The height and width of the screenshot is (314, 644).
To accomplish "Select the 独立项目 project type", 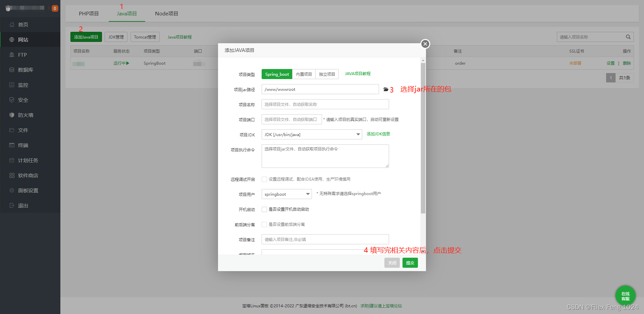I will (x=327, y=74).
